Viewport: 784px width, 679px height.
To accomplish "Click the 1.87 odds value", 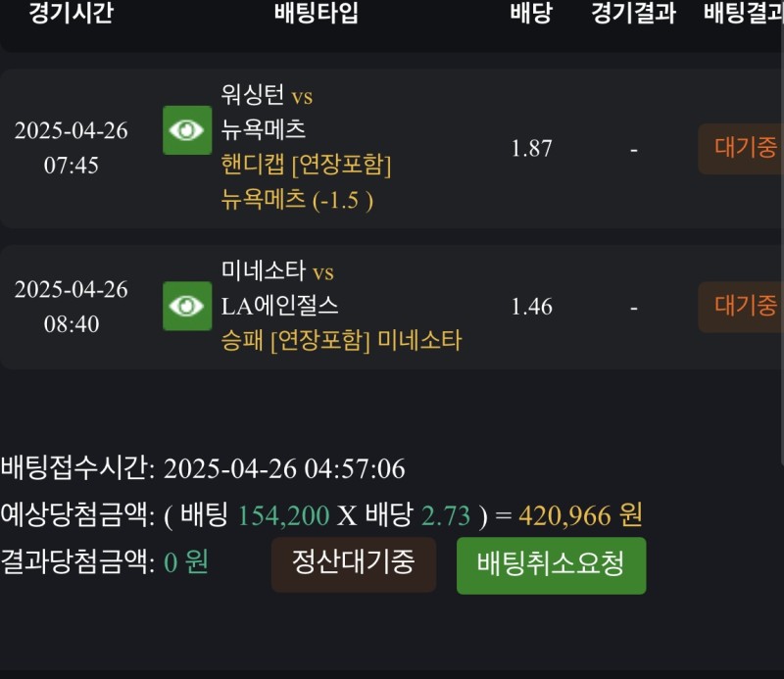I will (532, 149).
